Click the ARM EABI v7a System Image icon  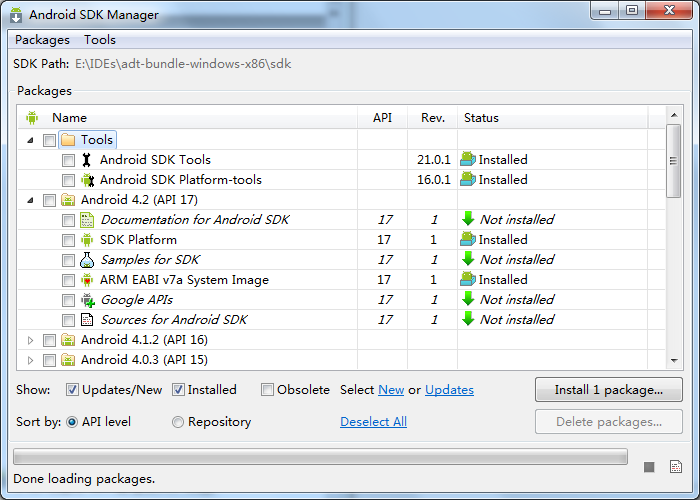[x=87, y=280]
